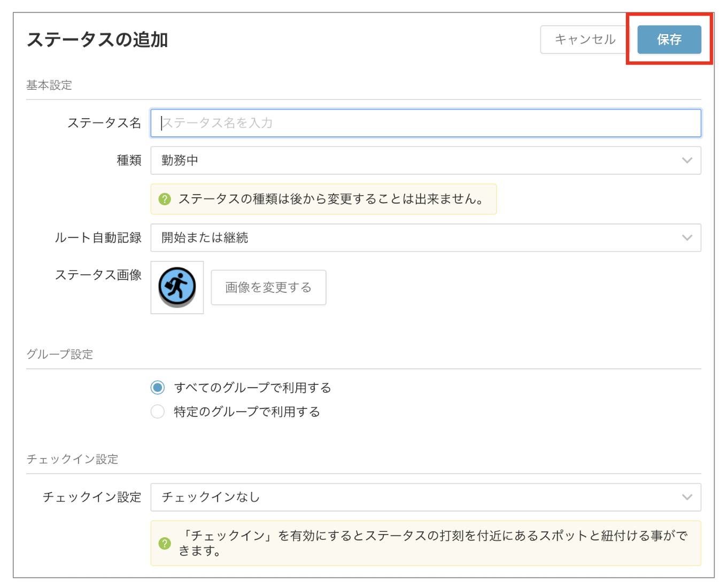Open the 種類 dropdown showing 勤務中
728x588 pixels.
(425, 160)
